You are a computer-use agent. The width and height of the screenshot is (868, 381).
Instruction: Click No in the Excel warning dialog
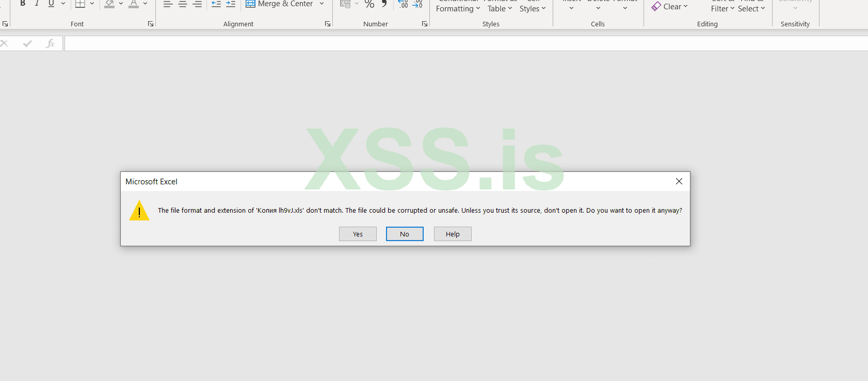click(405, 234)
